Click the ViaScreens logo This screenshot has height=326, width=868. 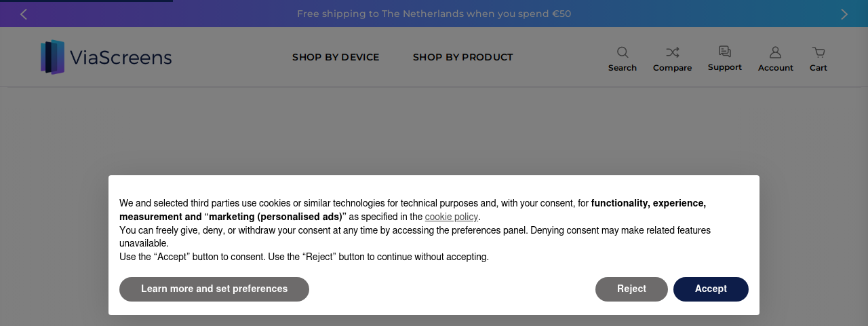[x=106, y=57]
